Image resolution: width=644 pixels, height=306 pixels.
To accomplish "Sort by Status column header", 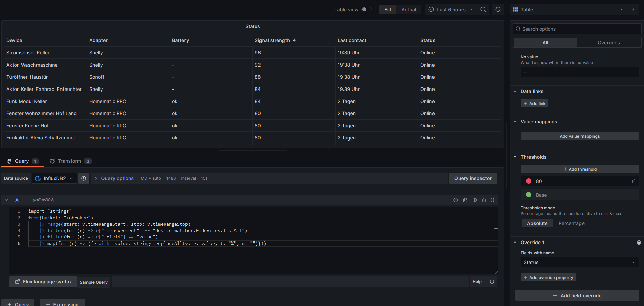I will (x=427, y=40).
